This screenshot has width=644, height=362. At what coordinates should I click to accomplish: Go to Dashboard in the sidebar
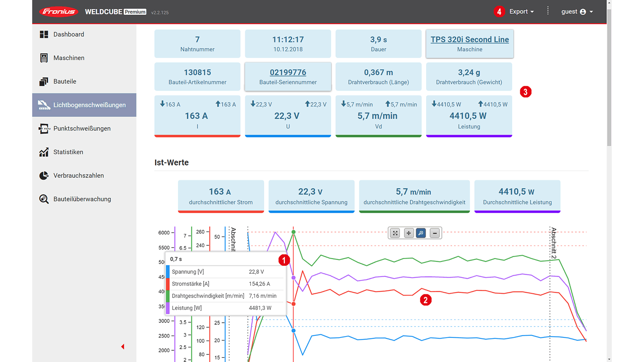(x=69, y=34)
